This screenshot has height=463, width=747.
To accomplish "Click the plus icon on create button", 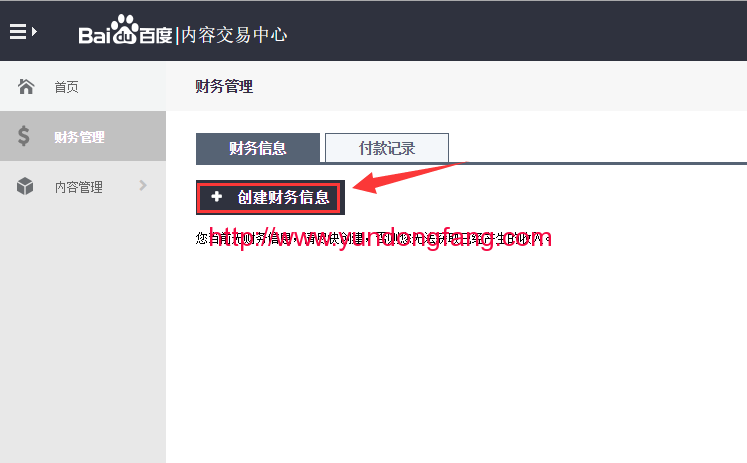I will pyautogui.click(x=217, y=196).
